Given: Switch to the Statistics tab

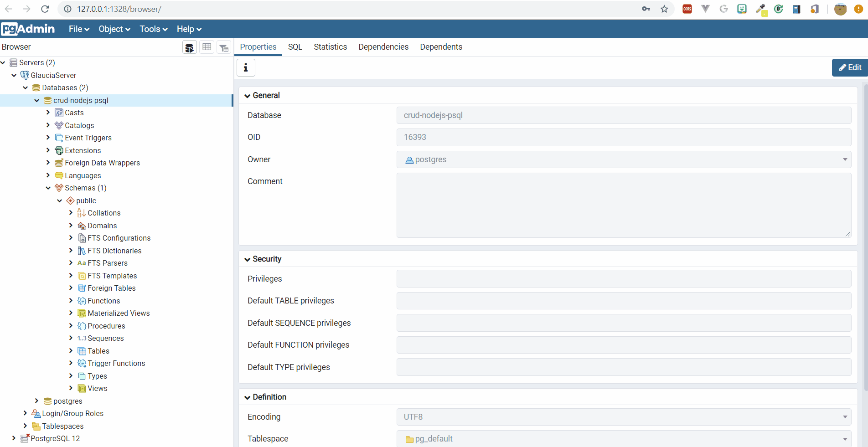Looking at the screenshot, I should [330, 47].
